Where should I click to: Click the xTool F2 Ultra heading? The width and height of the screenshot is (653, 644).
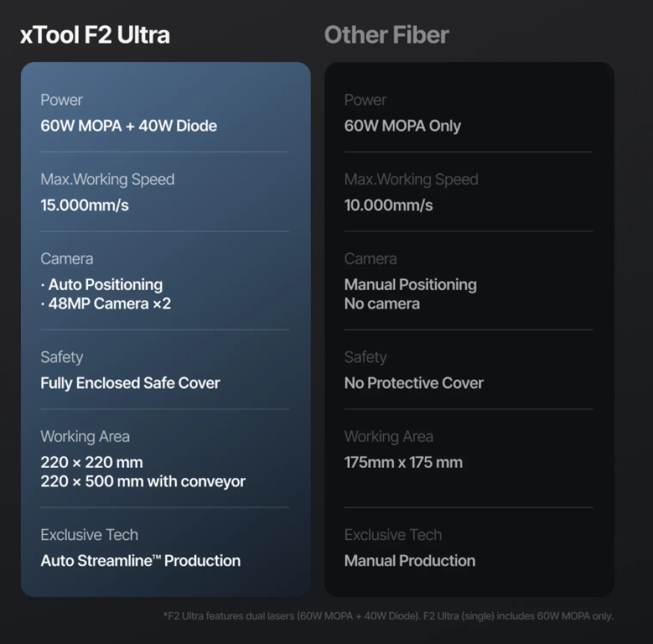[x=95, y=35]
